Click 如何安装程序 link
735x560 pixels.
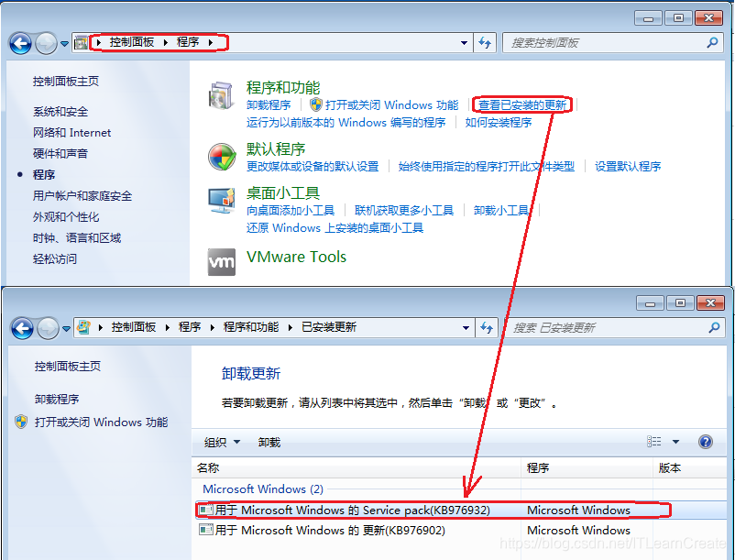pos(499,122)
